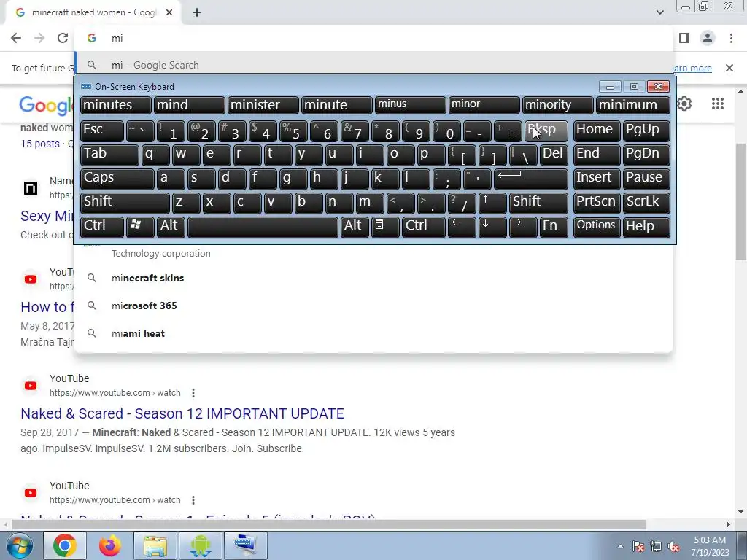747x560 pixels.
Task: Click the On-Screen Keyboard taskbar icon
Action: [x=245, y=545]
